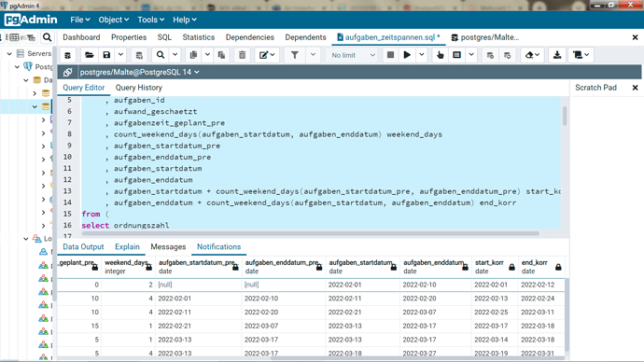Close the Scratch Pad panel
Viewport: 644px width, 362px height.
click(635, 88)
